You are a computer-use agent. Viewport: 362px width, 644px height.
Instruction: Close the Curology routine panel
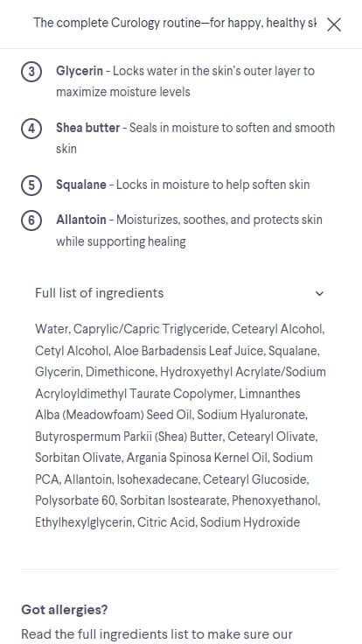pyautogui.click(x=334, y=24)
